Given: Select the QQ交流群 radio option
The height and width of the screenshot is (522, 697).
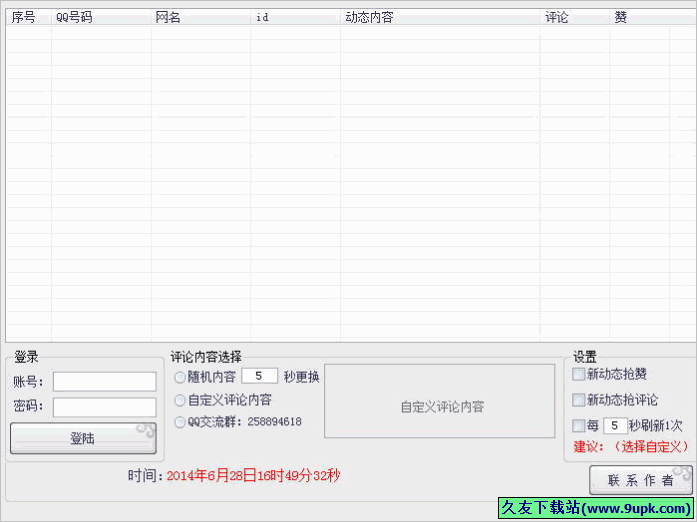Looking at the screenshot, I should click(180, 422).
